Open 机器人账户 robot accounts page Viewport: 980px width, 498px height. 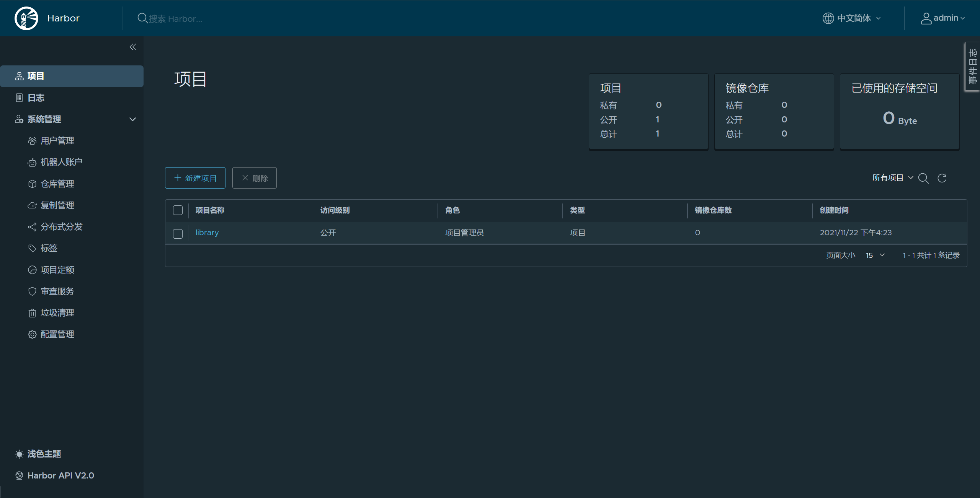tap(61, 162)
